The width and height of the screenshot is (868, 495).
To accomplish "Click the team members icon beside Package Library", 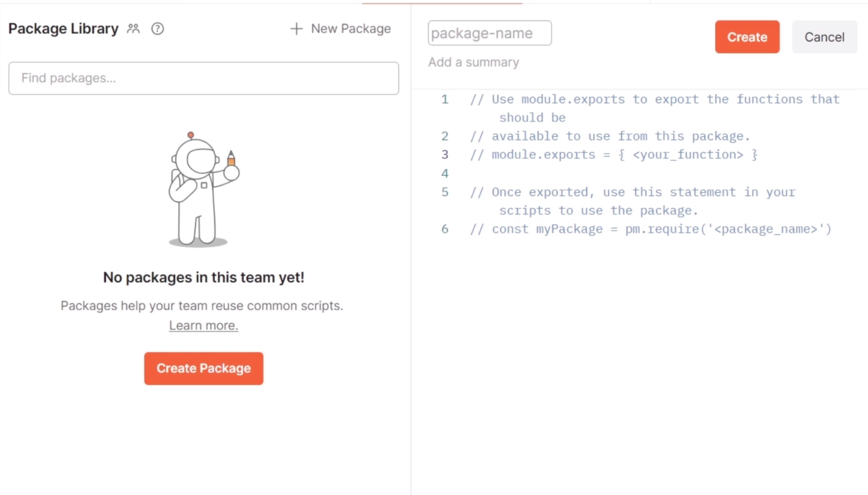I will 134,29.
